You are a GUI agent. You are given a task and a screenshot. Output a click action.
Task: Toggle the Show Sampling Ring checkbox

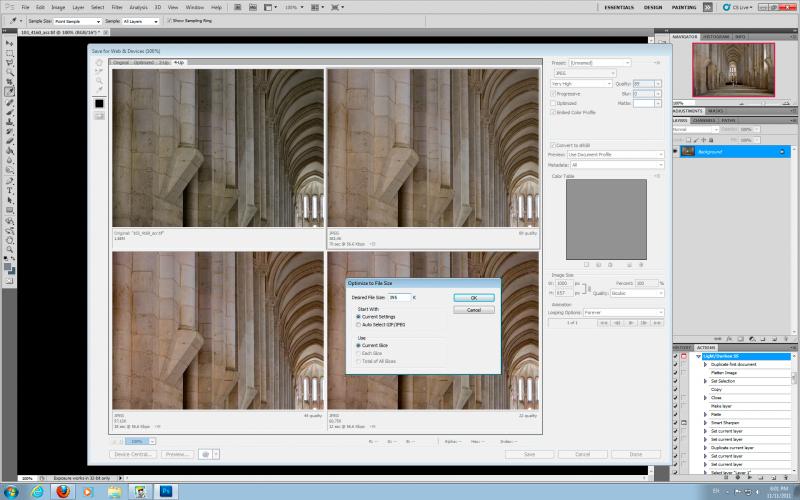click(170, 21)
